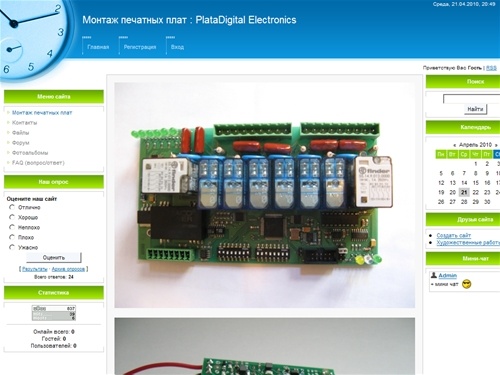Select calendar day 15
Viewport: 500px width, 375px height.
click(x=476, y=183)
